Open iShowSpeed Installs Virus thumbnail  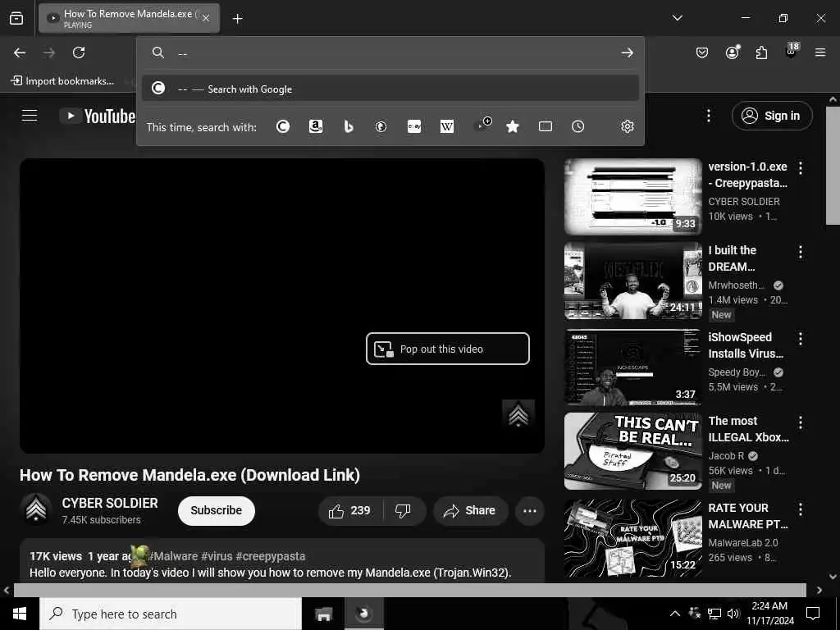(x=632, y=367)
